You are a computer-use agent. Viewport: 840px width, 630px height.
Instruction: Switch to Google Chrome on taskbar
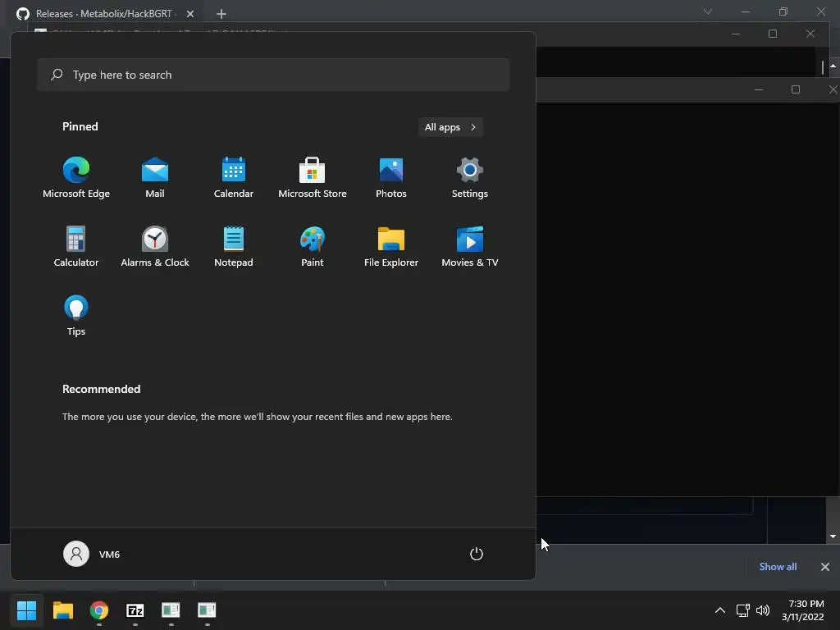[99, 610]
